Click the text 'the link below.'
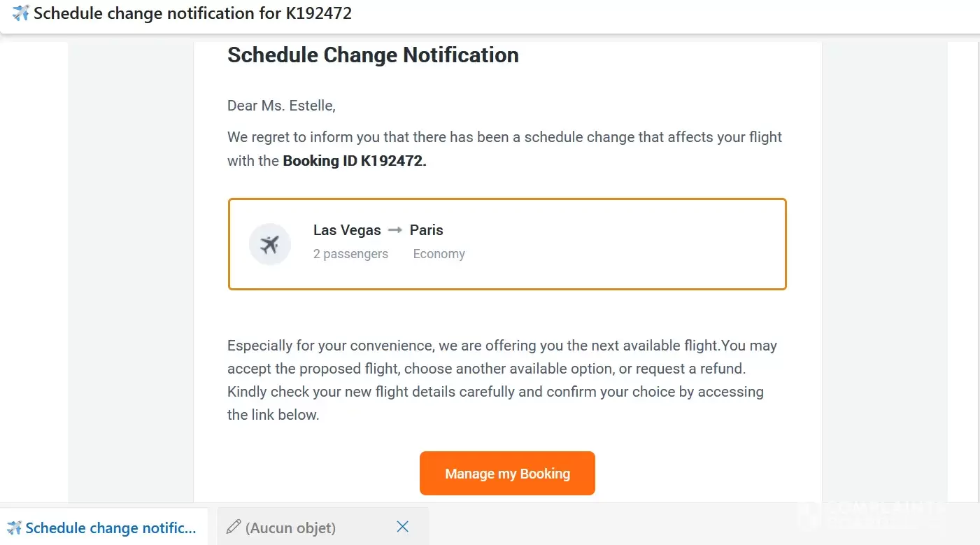The width and height of the screenshot is (980, 545). pos(273,415)
